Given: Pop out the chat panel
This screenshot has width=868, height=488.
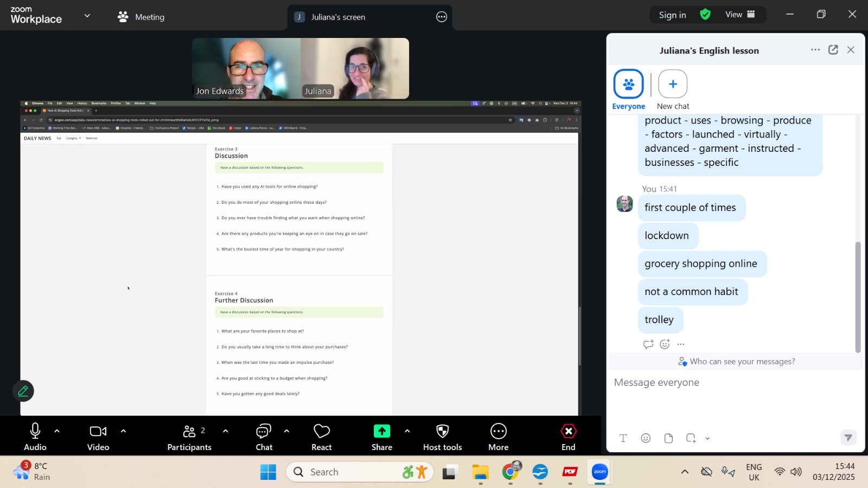Looking at the screenshot, I should click(x=833, y=50).
